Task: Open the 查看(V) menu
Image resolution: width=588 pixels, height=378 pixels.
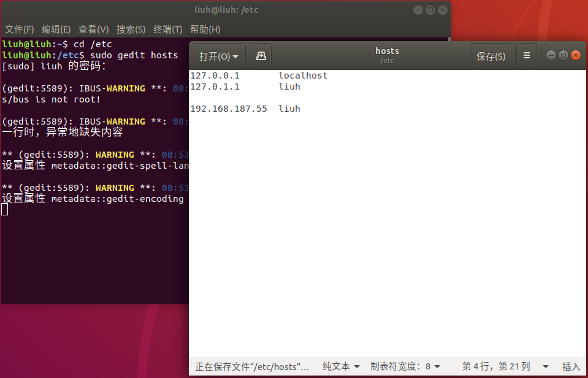Action: pyautogui.click(x=93, y=29)
